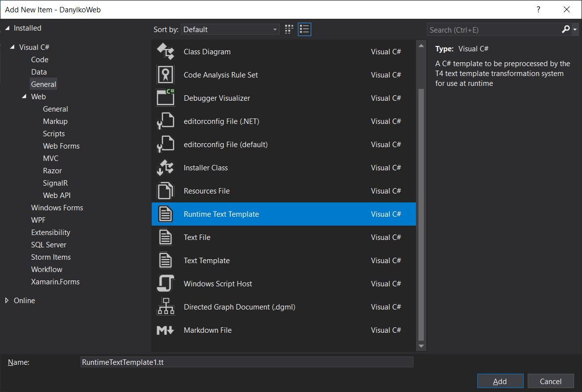The height and width of the screenshot is (392, 582).
Task: Click the Markdown File M-arrow icon
Action: [x=166, y=330]
